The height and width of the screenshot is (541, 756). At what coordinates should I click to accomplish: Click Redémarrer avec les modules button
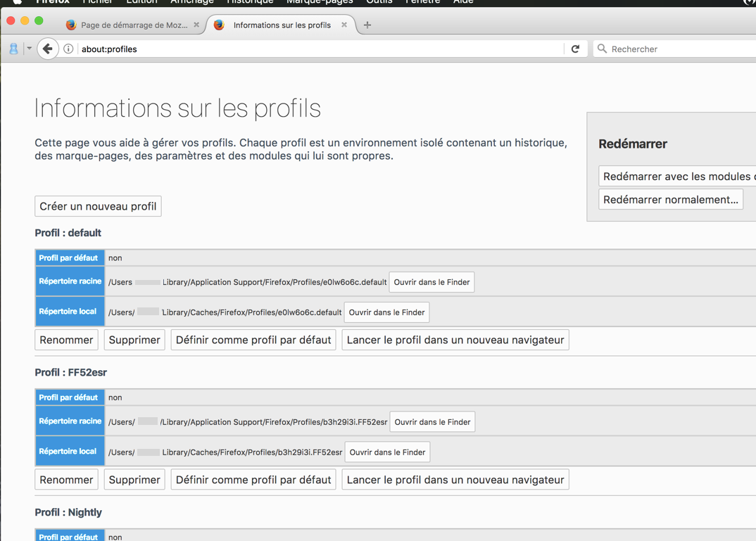tap(677, 177)
